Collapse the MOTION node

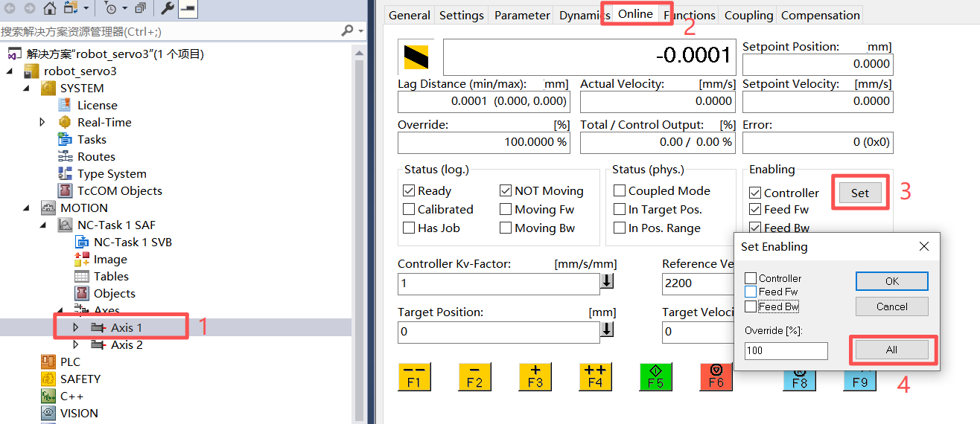point(26,208)
